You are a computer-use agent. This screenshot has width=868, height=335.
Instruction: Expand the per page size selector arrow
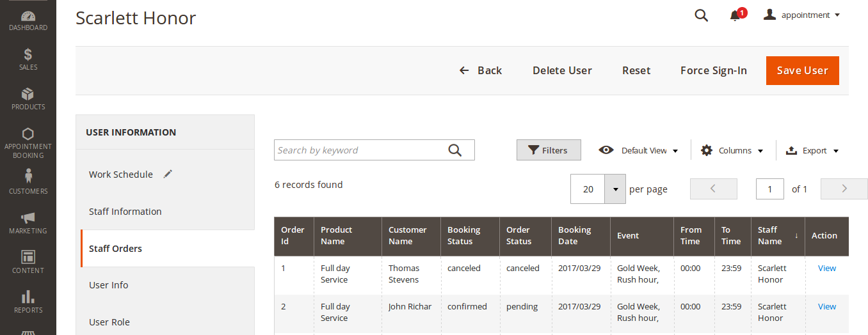tap(615, 189)
